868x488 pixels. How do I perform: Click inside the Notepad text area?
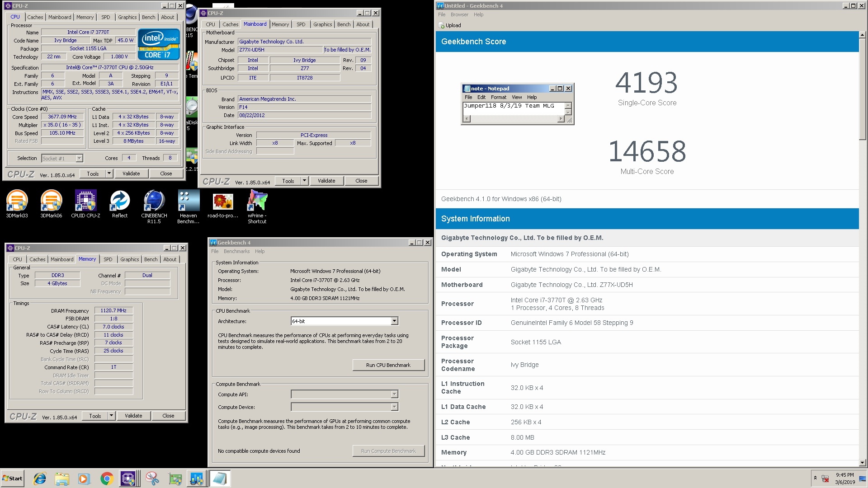514,109
